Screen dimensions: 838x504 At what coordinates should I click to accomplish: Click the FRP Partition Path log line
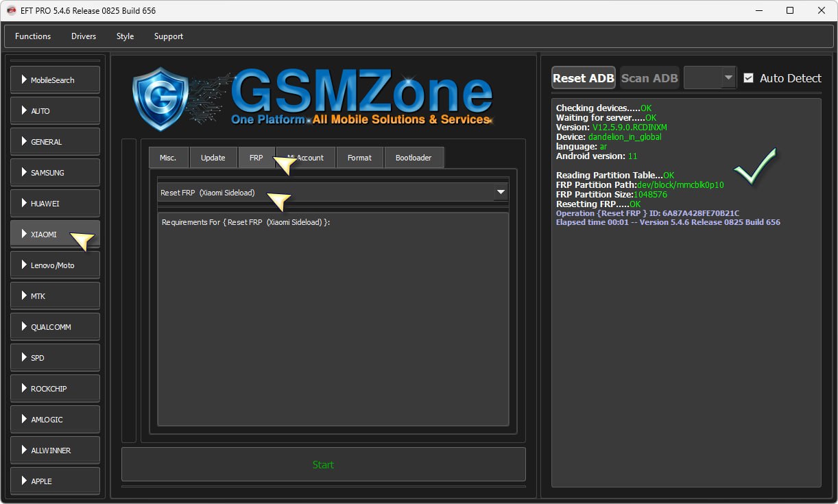640,184
